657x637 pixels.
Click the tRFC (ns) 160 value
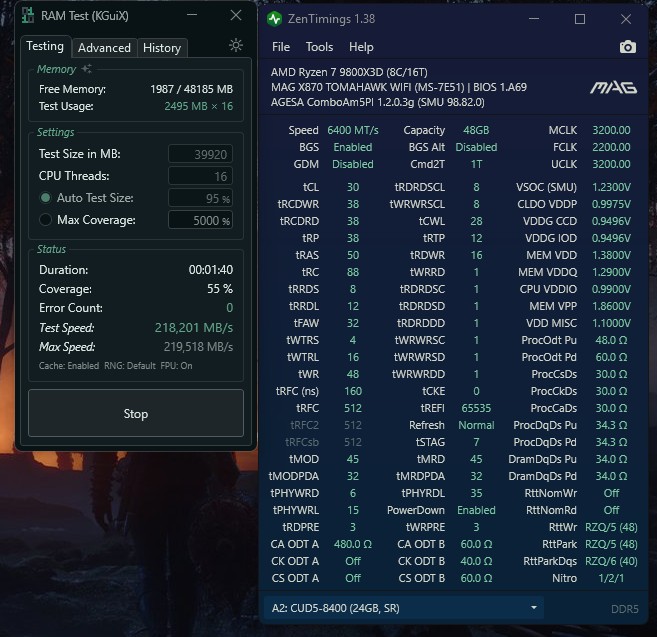[x=353, y=391]
